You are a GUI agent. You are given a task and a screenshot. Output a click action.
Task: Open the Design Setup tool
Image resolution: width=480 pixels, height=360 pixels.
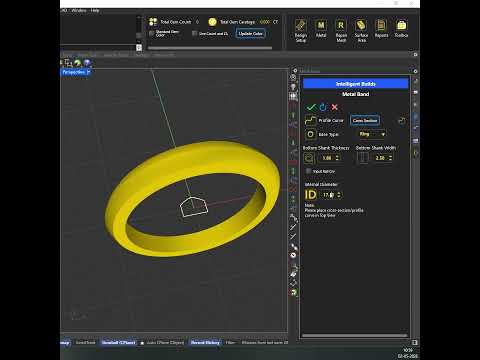click(301, 30)
